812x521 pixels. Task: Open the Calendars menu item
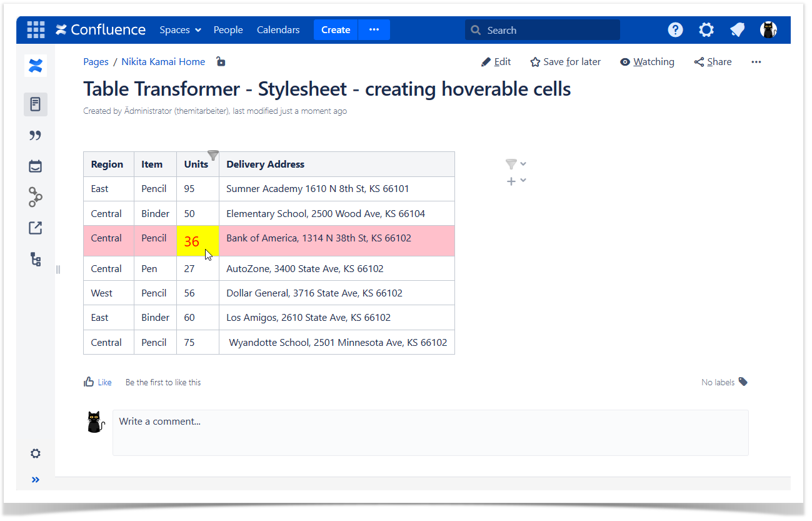(x=278, y=30)
